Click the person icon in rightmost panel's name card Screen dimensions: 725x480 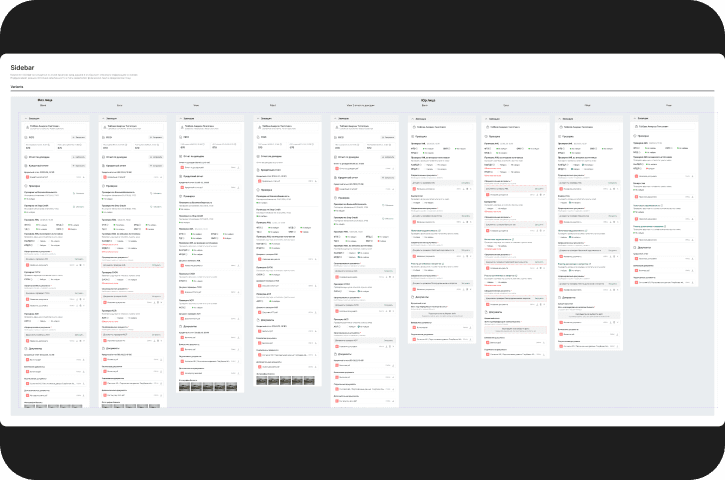(637, 126)
